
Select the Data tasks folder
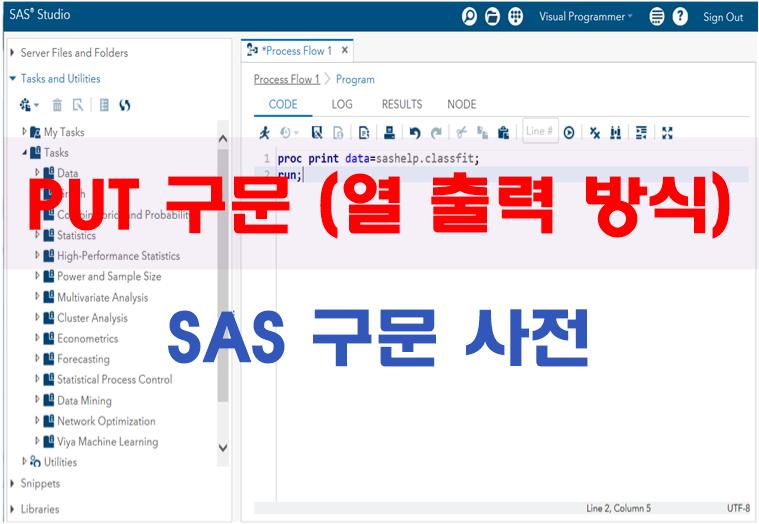(x=67, y=173)
